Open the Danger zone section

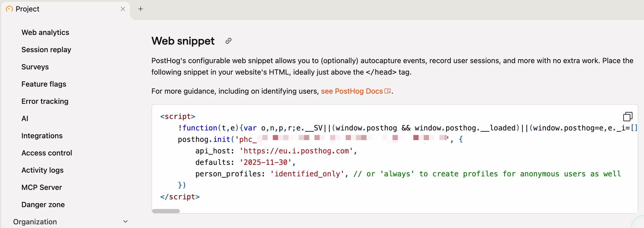tap(43, 205)
